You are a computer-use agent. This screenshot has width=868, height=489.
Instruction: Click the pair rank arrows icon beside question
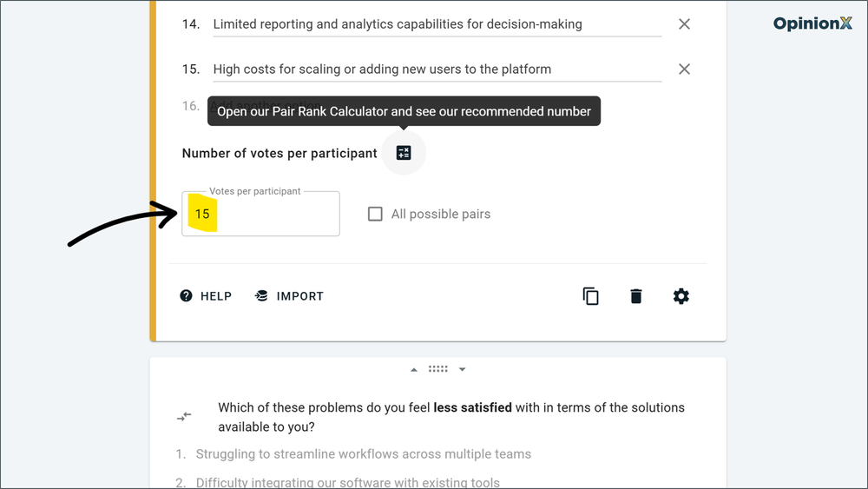(184, 417)
